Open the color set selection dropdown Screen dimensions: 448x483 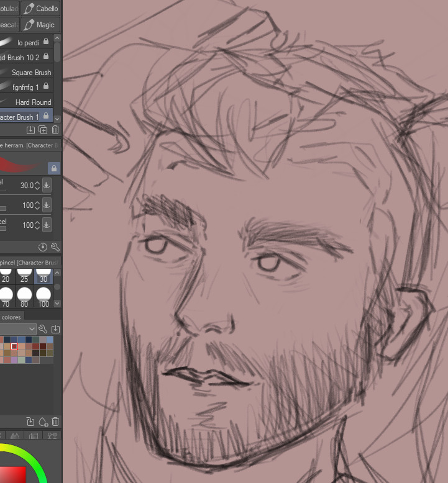(18, 329)
